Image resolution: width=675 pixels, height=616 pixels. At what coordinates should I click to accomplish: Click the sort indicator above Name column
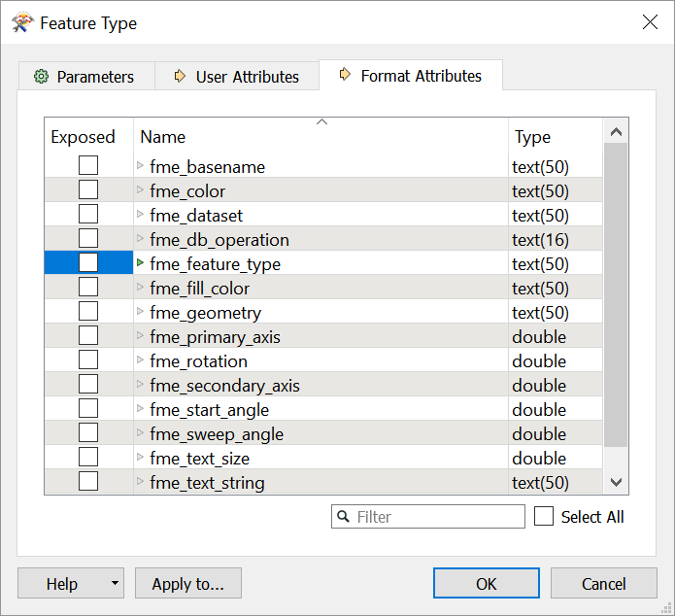[321, 121]
